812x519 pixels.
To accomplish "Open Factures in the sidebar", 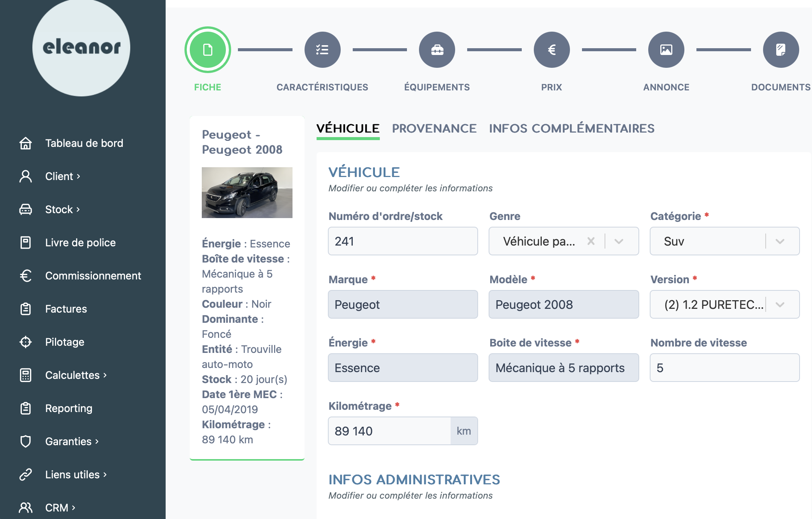I will click(x=66, y=309).
